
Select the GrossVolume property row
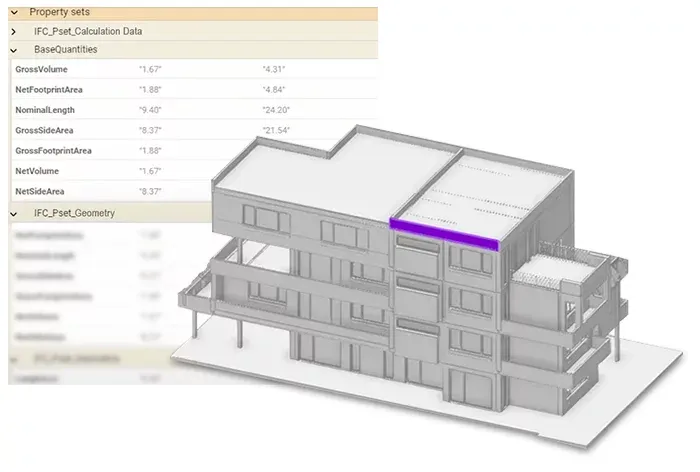point(194,69)
